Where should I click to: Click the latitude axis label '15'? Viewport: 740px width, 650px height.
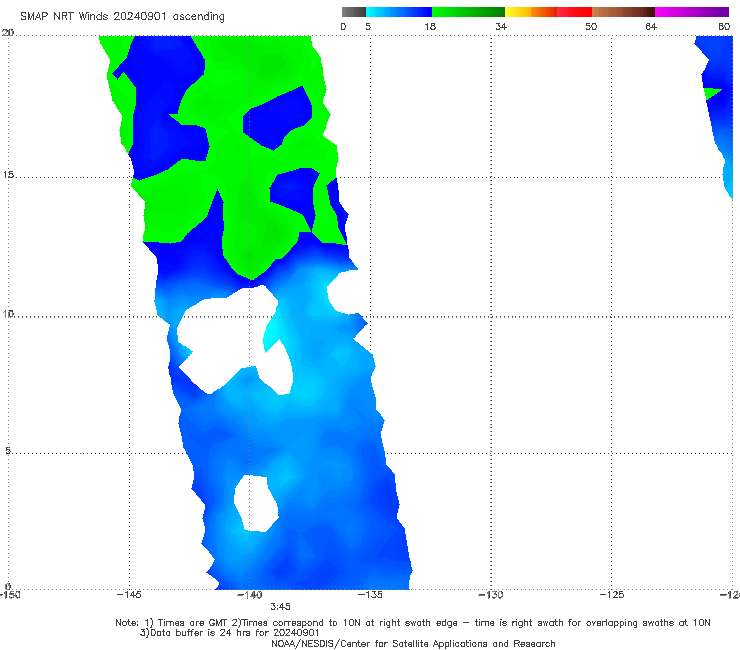pos(8,175)
